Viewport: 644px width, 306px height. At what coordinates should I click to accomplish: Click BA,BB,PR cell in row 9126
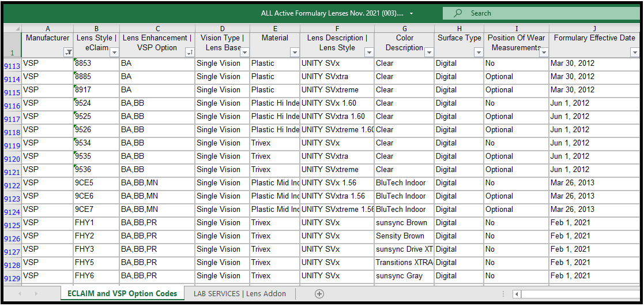pos(157,236)
